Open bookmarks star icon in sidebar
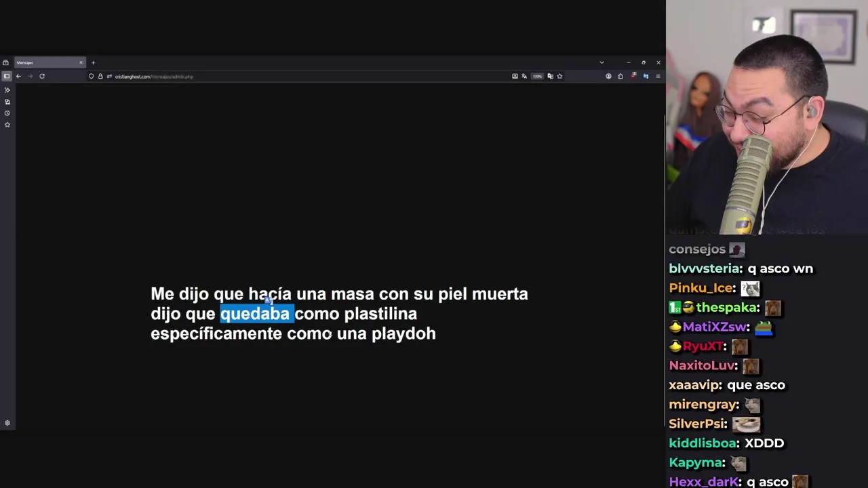 7,125
